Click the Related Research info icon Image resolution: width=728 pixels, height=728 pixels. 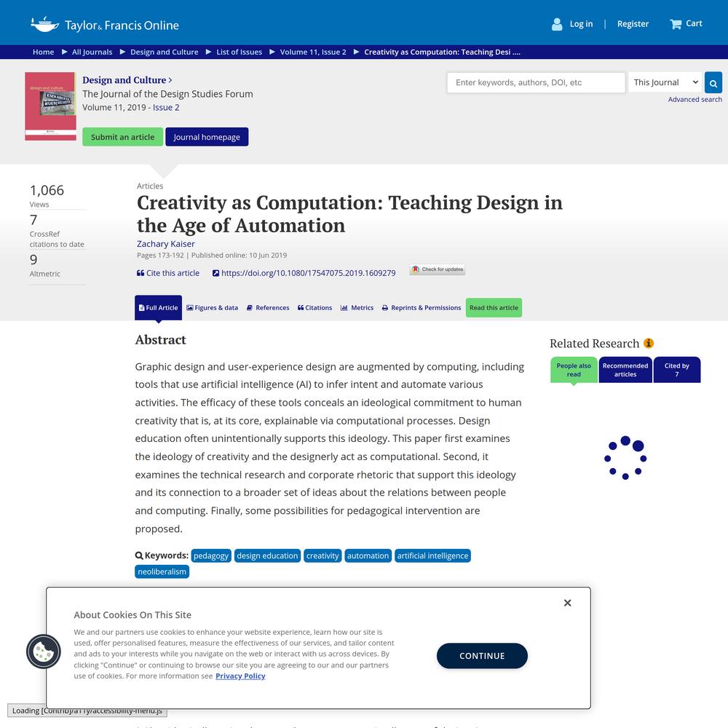point(649,344)
